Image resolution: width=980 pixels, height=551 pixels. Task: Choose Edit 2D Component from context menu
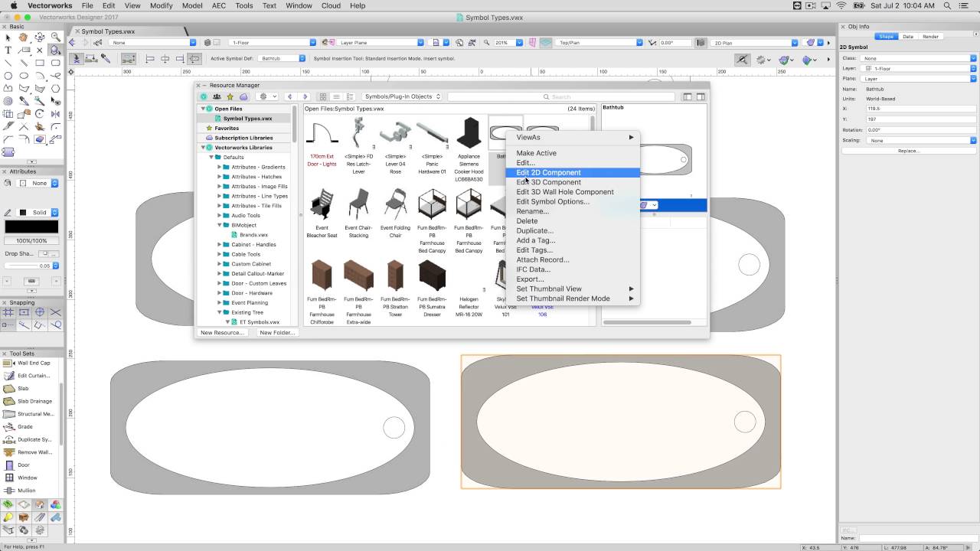573,172
